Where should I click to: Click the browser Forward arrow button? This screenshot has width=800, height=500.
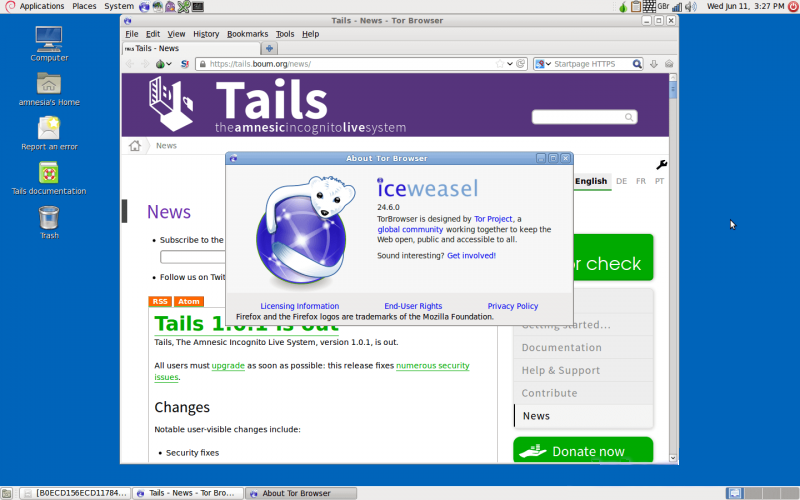145,64
